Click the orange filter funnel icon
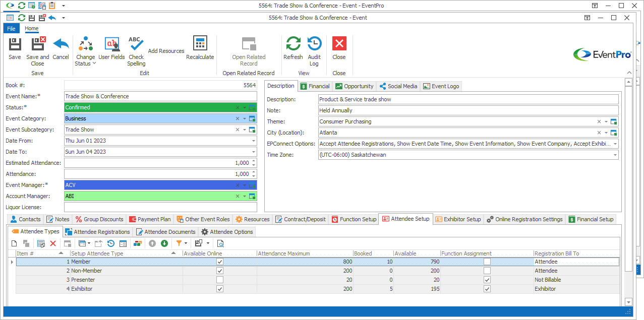This screenshot has height=320, width=644. [x=179, y=243]
